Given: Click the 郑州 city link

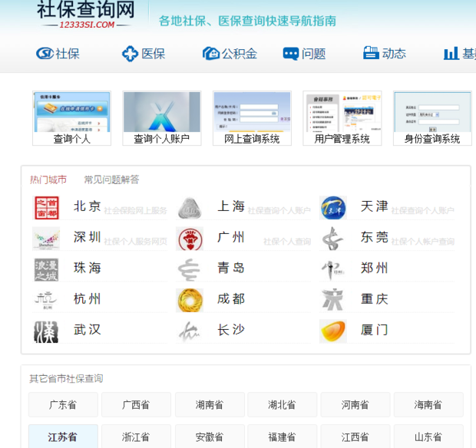Looking at the screenshot, I should (x=375, y=268).
